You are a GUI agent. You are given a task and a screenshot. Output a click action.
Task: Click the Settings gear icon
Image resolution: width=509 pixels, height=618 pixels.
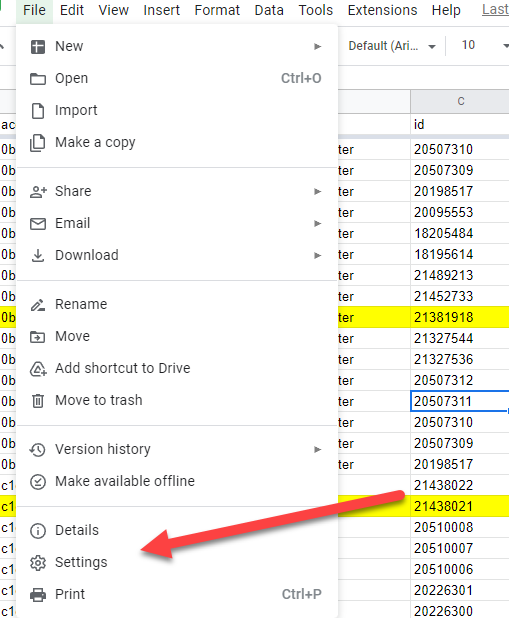point(38,563)
